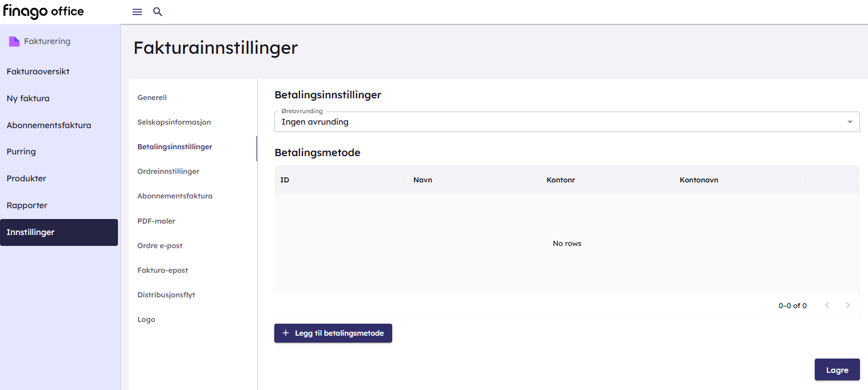Select the PDF-maler settings tab
Image resolution: width=868 pixels, height=390 pixels.
coord(156,221)
